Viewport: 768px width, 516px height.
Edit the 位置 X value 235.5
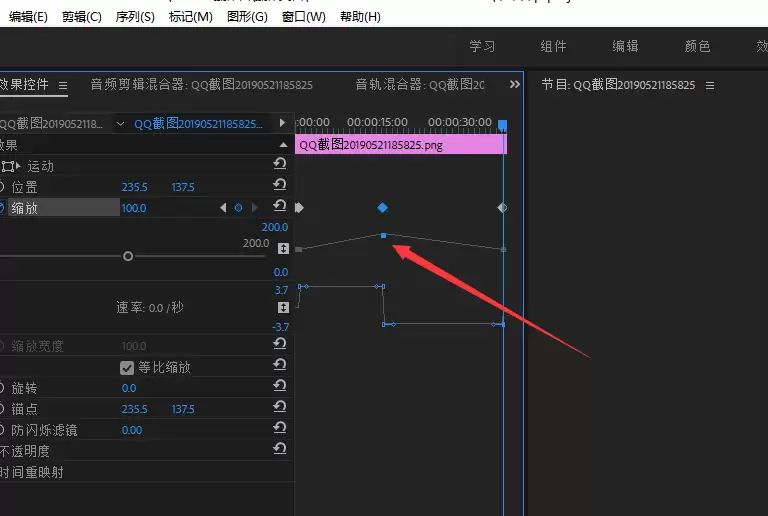click(x=134, y=187)
